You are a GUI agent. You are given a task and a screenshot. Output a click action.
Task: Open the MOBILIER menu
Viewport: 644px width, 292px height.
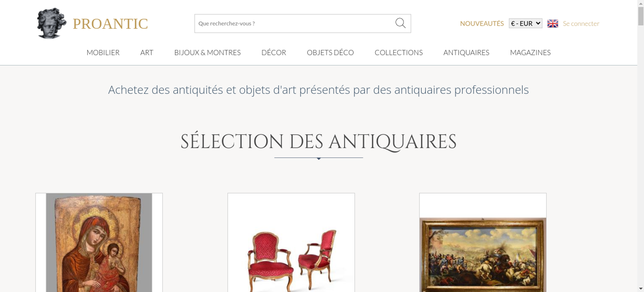pos(103,52)
